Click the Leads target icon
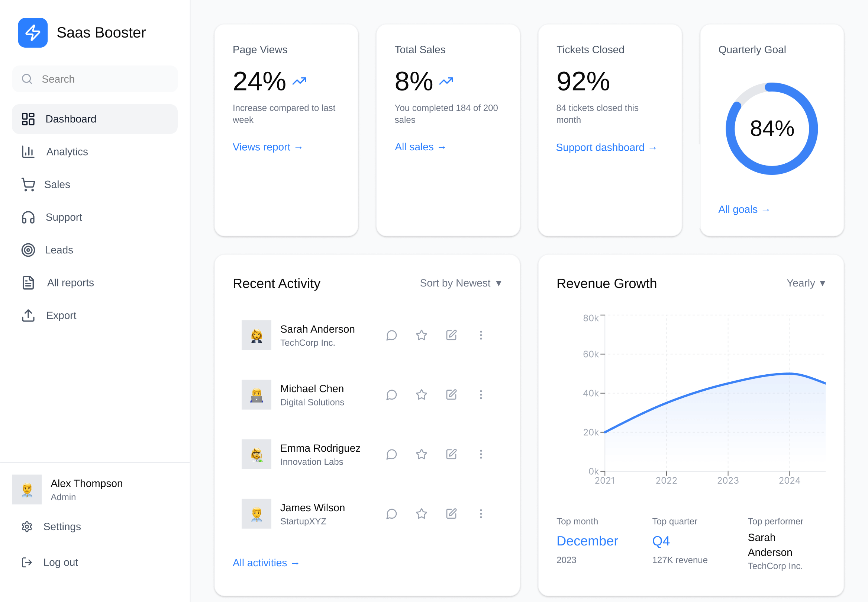This screenshot has height=602, width=868. [x=28, y=250]
